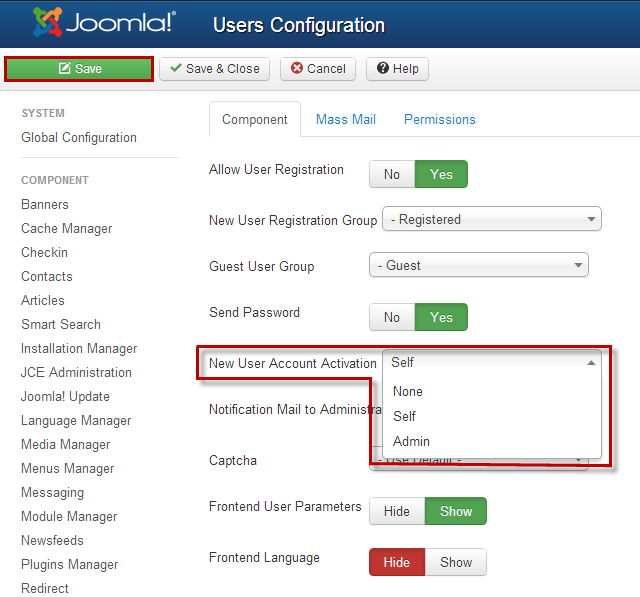This screenshot has width=640, height=597.
Task: Open Contacts component settings
Action: pos(47,277)
